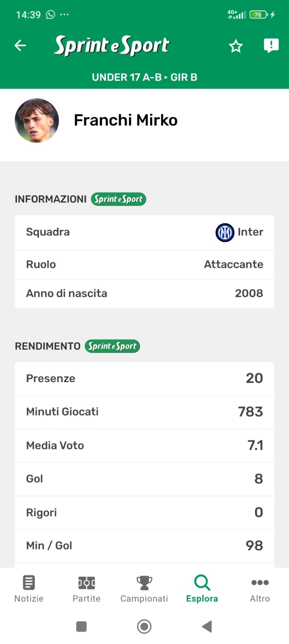Image resolution: width=289 pixels, height=644 pixels.
Task: Open the Notizie tab
Action: coord(29,589)
